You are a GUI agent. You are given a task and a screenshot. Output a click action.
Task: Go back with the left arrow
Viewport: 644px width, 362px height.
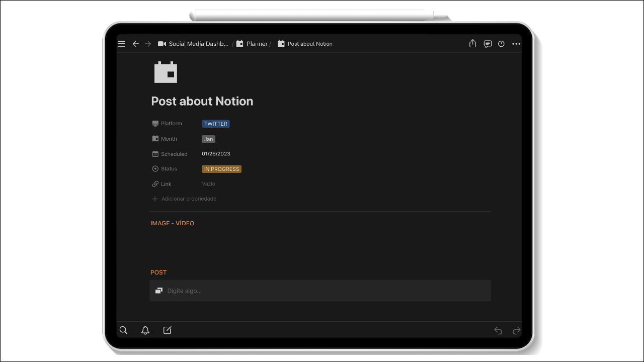135,44
